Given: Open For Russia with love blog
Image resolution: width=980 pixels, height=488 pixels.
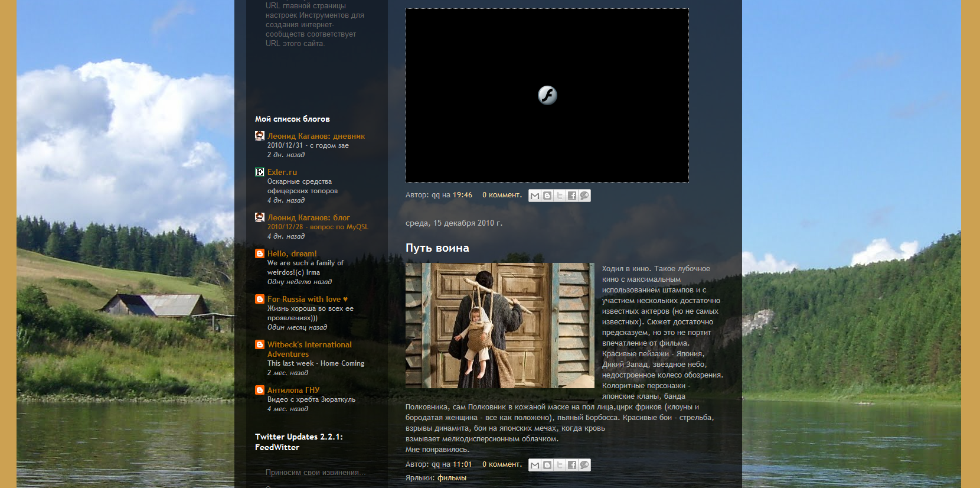Looking at the screenshot, I should 307,299.
